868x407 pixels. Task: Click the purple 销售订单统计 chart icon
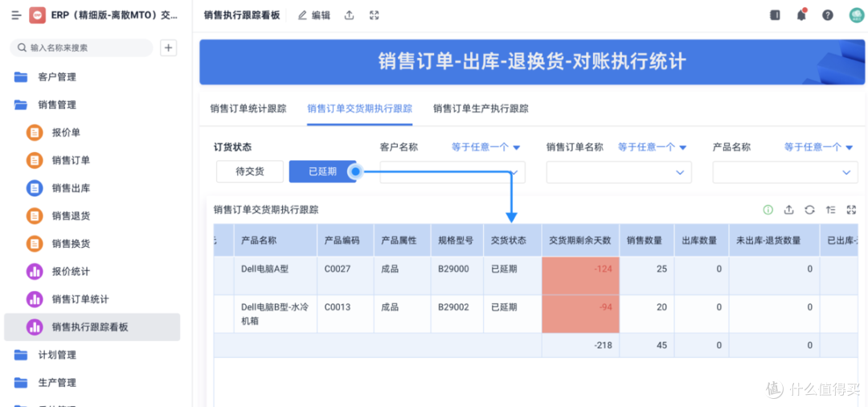[35, 299]
